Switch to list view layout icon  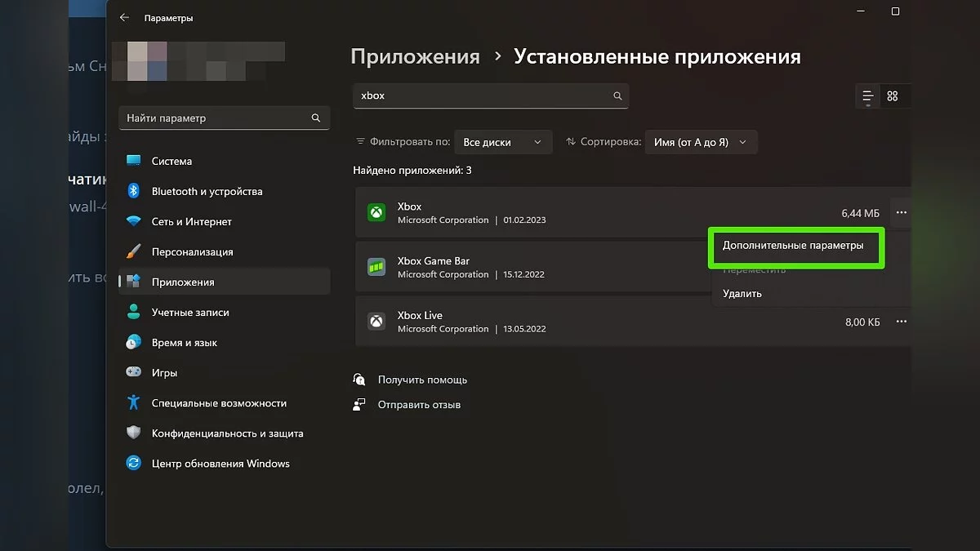[868, 96]
